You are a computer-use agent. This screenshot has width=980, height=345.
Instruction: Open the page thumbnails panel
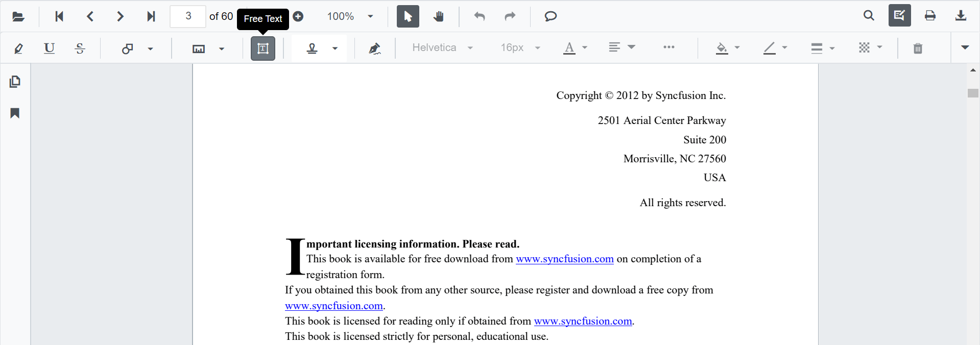tap(15, 82)
